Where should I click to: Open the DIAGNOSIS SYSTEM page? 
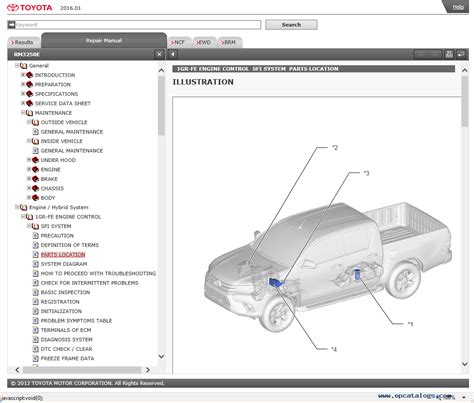(x=67, y=340)
